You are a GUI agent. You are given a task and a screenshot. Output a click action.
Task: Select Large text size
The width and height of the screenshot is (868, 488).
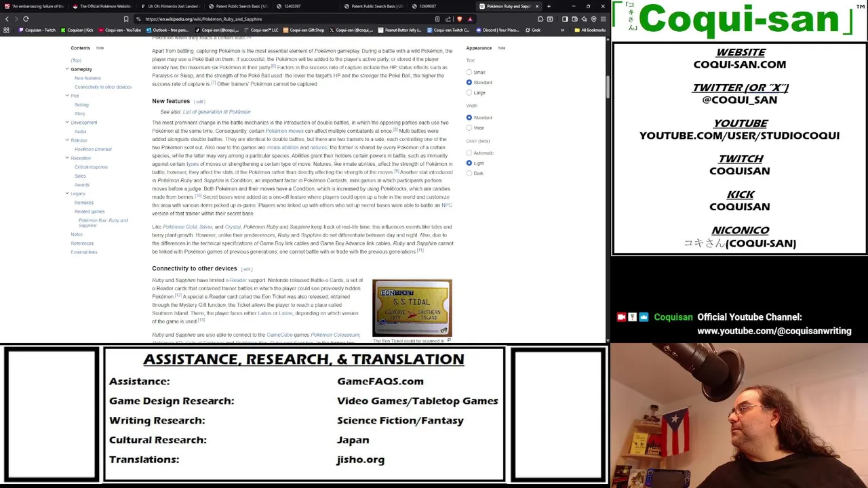469,92
